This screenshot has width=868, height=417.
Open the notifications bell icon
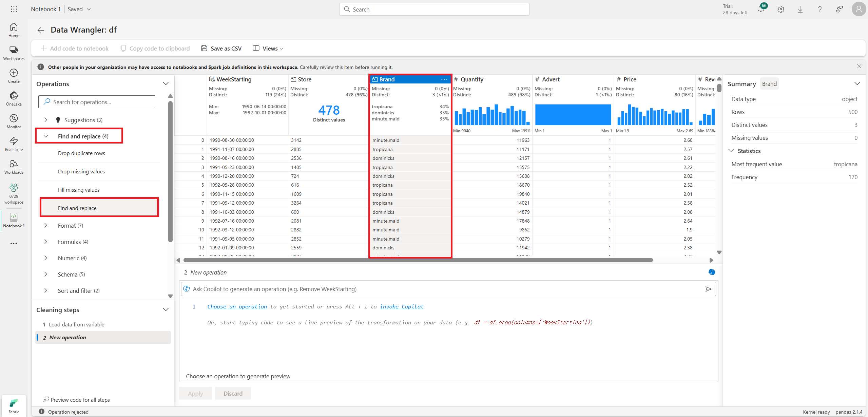pos(761,9)
